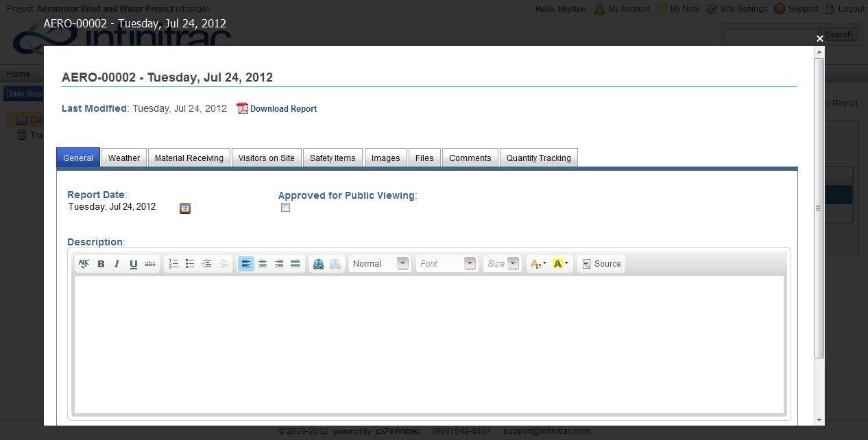Open the Size dropdown
Screen dimensions: 868x440
[x=502, y=264]
